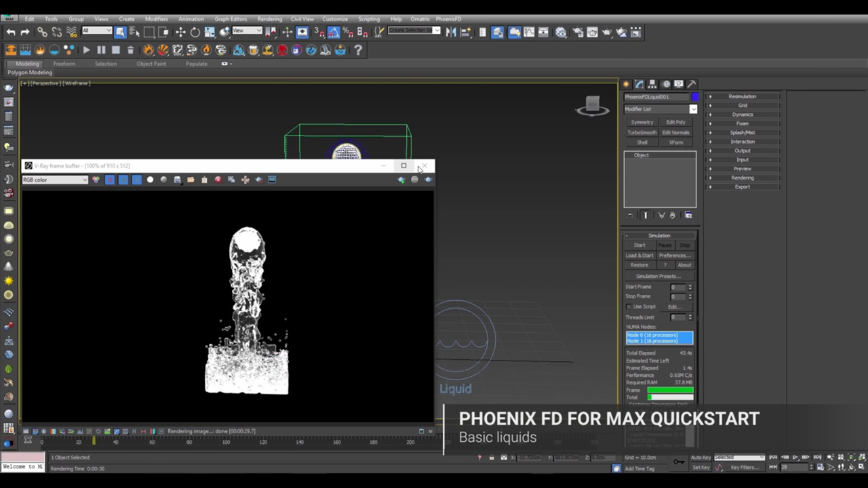The width and height of the screenshot is (868, 488).
Task: Switch to the Object Paint ribbon tab
Action: [151, 64]
